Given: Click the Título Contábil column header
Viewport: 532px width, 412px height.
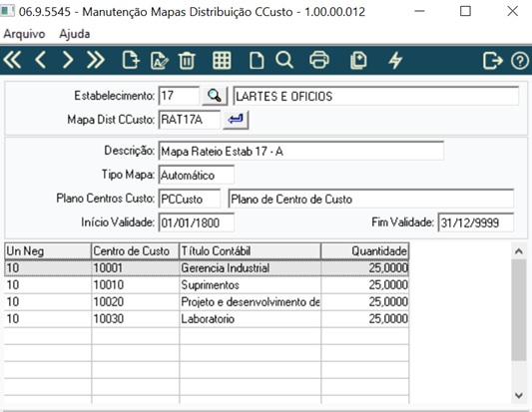Looking at the screenshot, I should tap(251, 251).
